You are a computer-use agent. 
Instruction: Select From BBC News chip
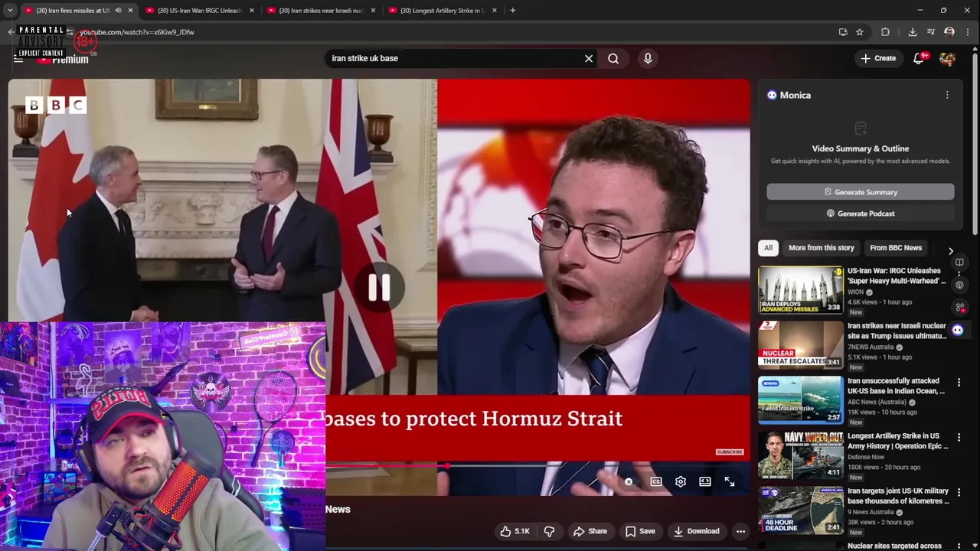click(896, 248)
